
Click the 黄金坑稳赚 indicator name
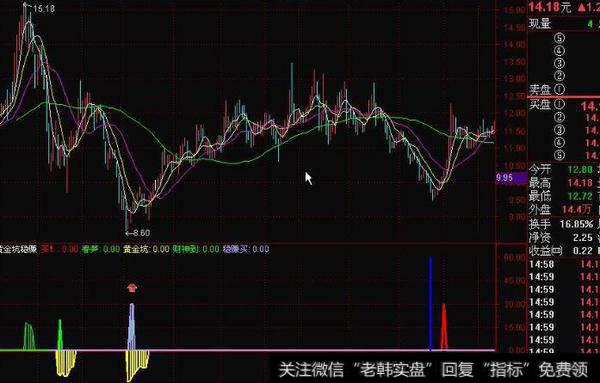point(18,249)
